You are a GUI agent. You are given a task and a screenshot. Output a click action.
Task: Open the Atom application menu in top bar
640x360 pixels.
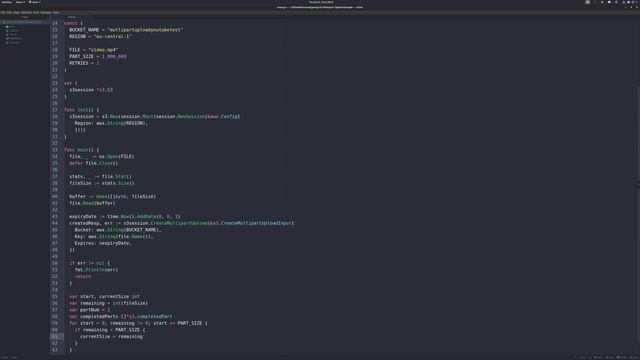pyautogui.click(x=35, y=2)
